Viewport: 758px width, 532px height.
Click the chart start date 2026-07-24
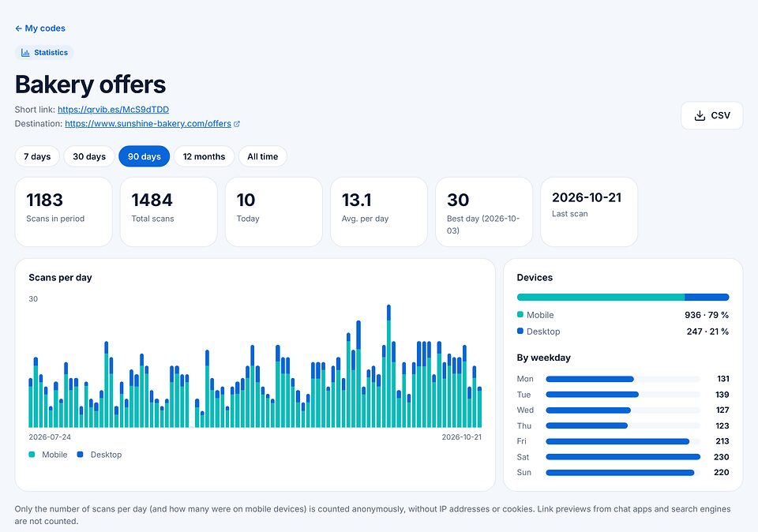50,437
